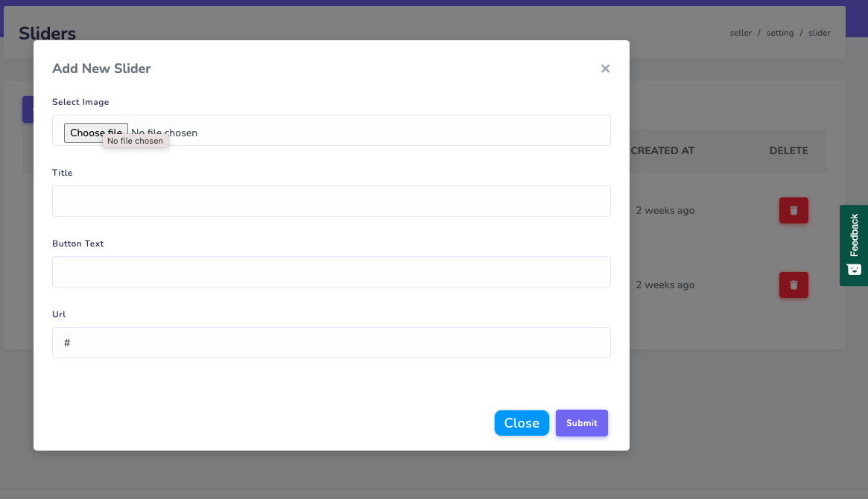868x499 pixels.
Task: Click the DELETE column header
Action: [x=788, y=150]
